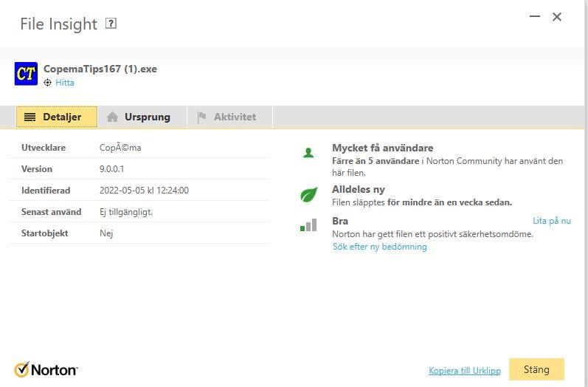This screenshot has height=387, width=588.
Task: Switch to the Detaljer tab
Action: coord(57,117)
